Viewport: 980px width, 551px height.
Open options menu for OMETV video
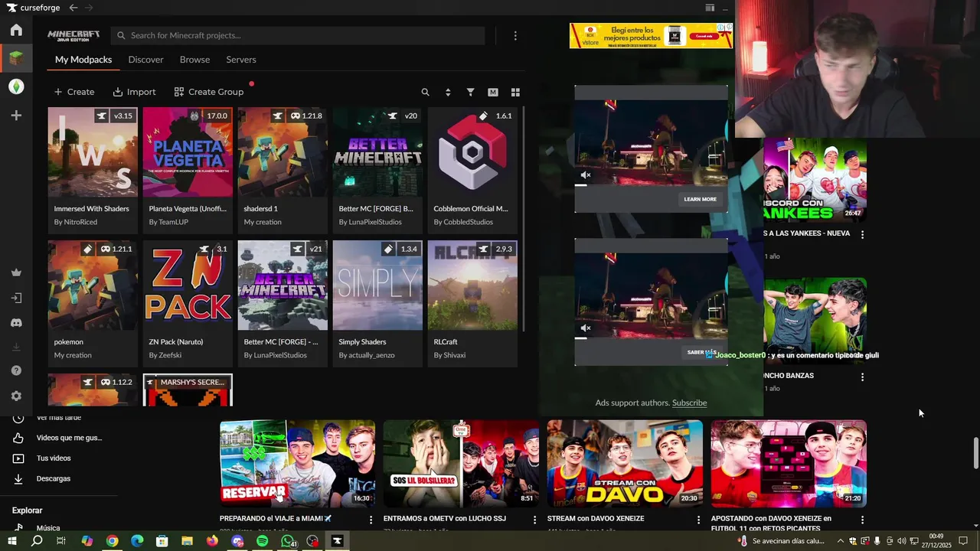pyautogui.click(x=535, y=520)
